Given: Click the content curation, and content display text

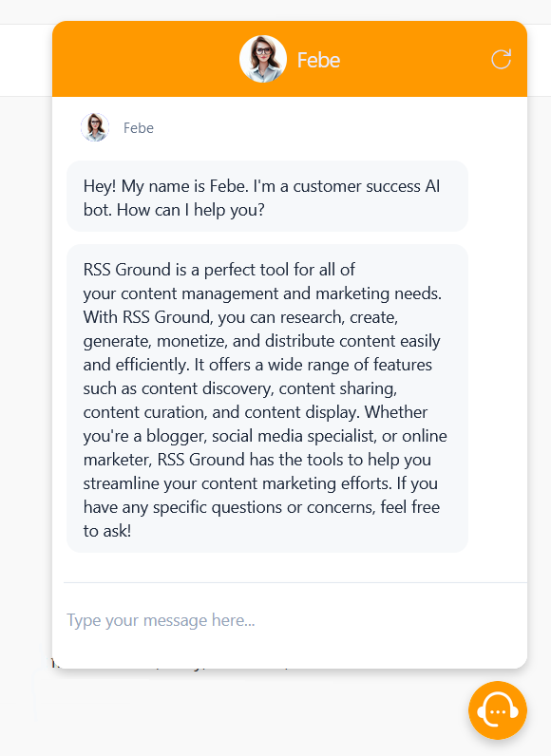Looking at the screenshot, I should [x=219, y=412].
